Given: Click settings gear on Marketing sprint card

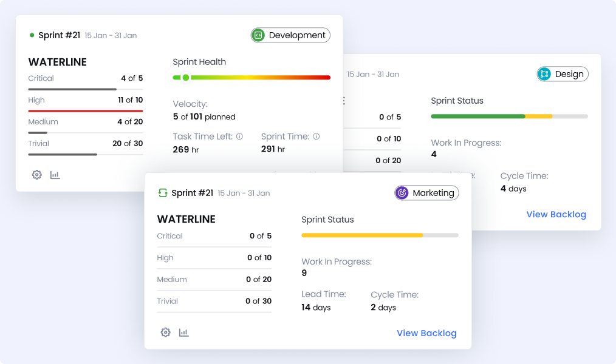Looking at the screenshot, I should (165, 332).
